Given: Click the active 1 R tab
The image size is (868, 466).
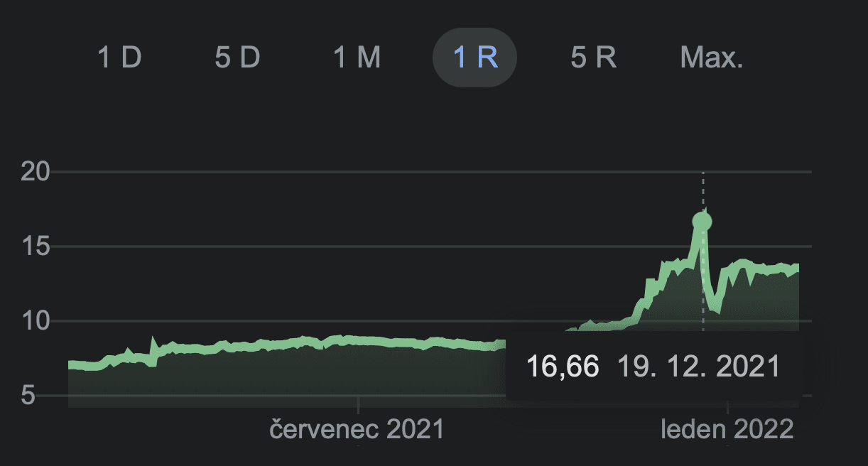Looking at the screenshot, I should 474,58.
